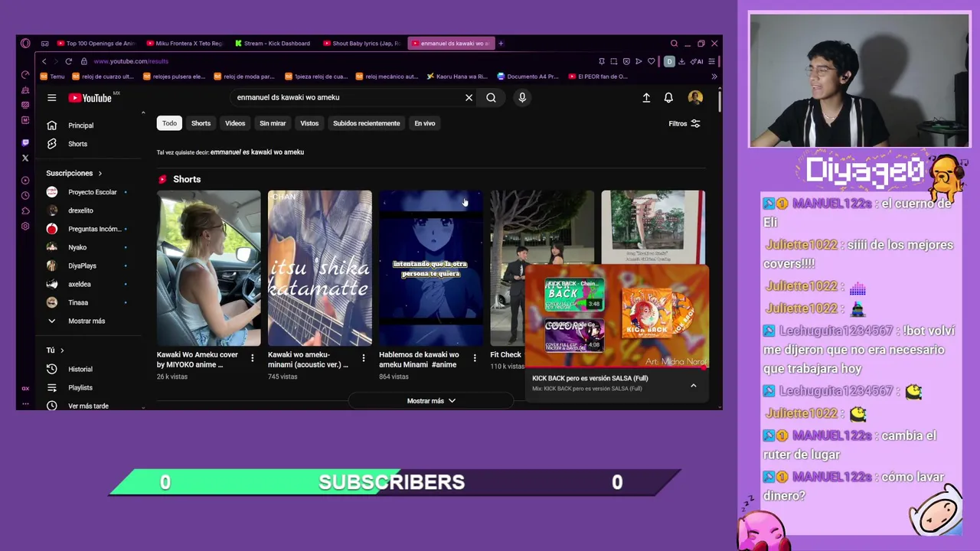The width and height of the screenshot is (980, 551).
Task: Open the YouTube account avatar menu
Action: (x=695, y=97)
